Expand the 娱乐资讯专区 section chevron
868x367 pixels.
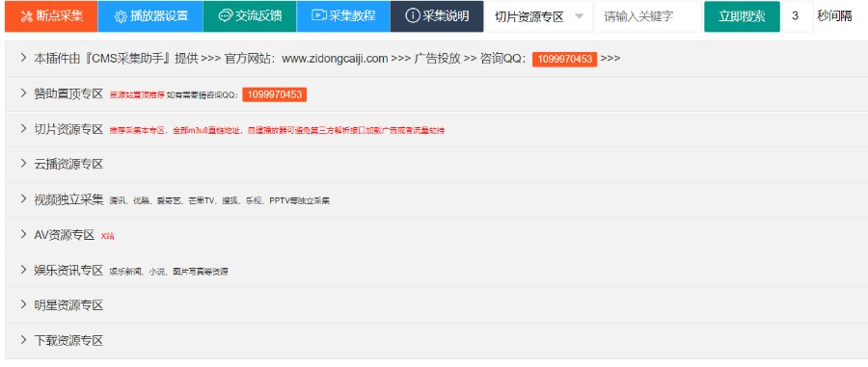click(x=23, y=269)
